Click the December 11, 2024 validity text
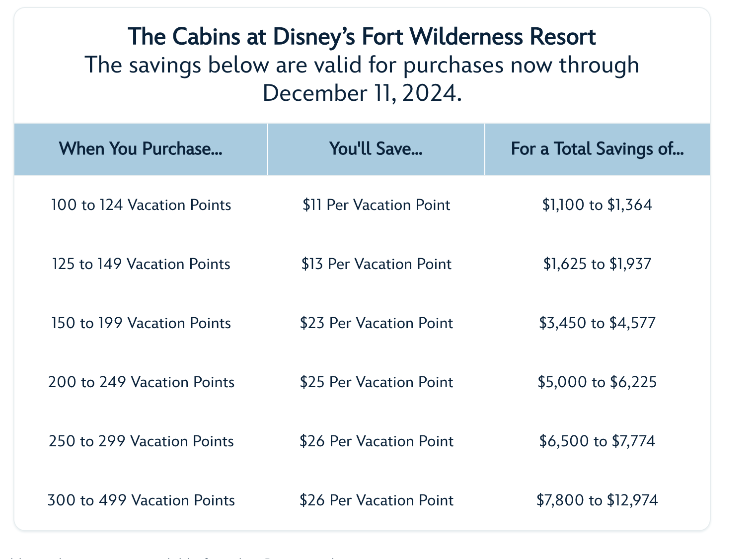This screenshot has width=756, height=559. [x=362, y=93]
